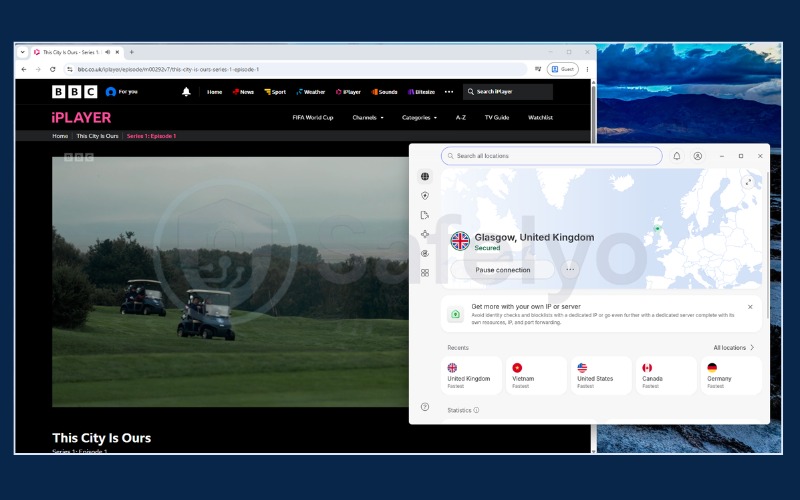Open the globe locations icon in VPN sidebar

[424, 177]
